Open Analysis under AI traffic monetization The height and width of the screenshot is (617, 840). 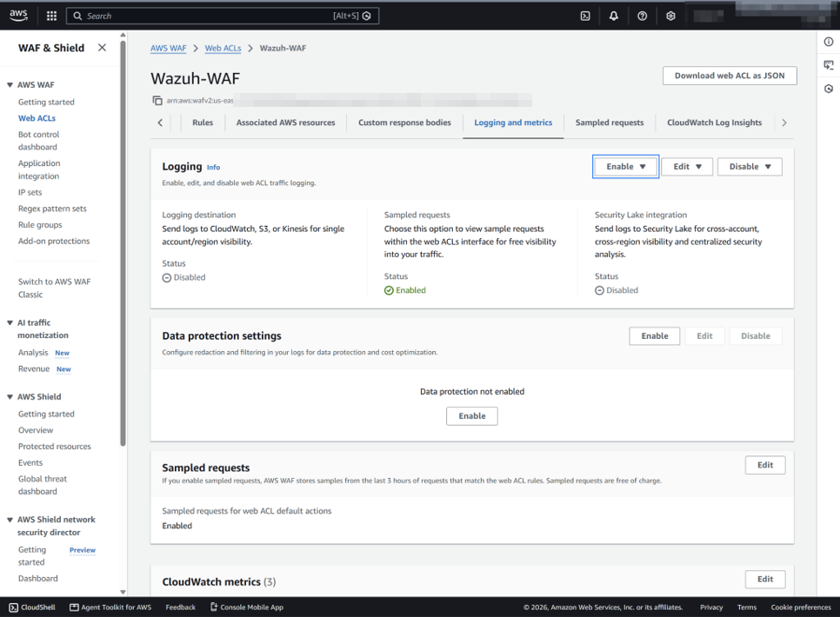[33, 353]
